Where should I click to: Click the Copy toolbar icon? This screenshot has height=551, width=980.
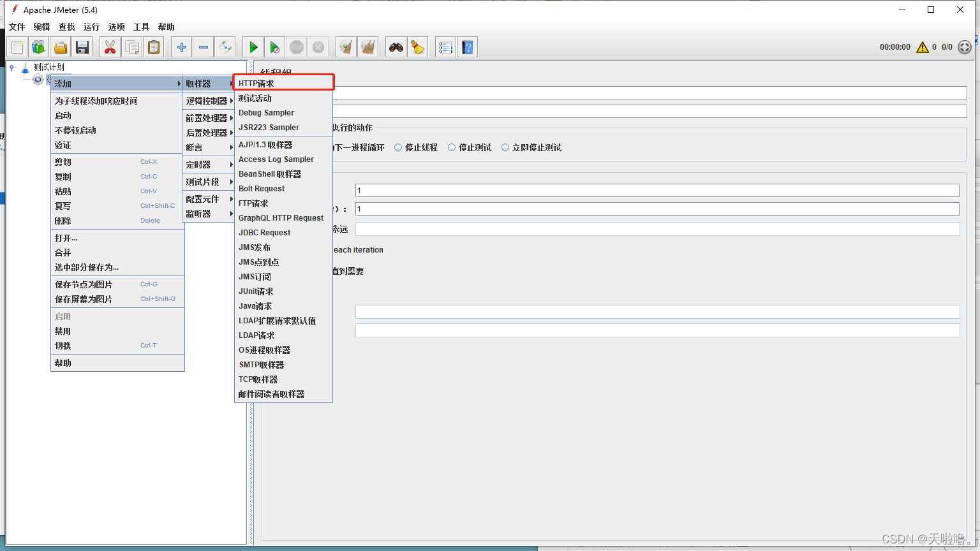pos(132,47)
